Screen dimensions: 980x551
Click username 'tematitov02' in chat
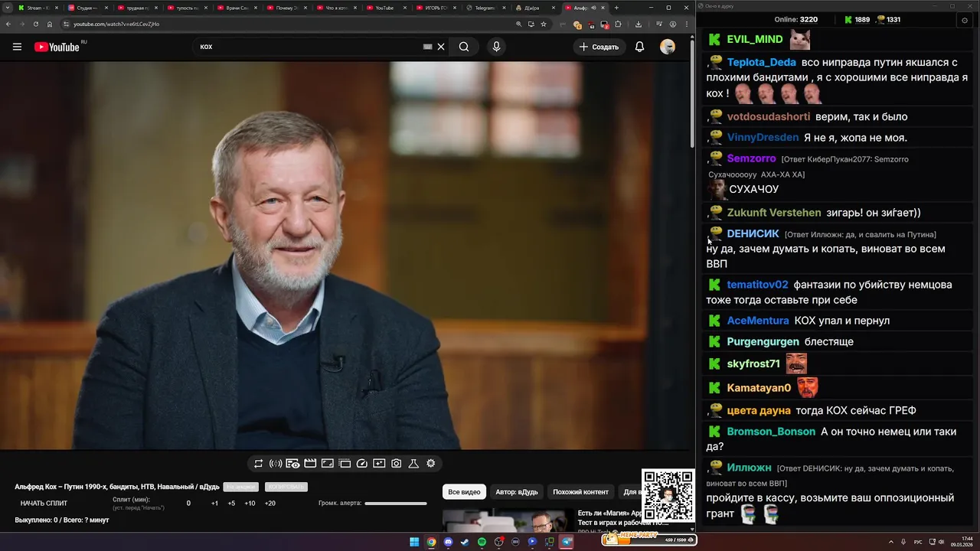click(x=757, y=285)
